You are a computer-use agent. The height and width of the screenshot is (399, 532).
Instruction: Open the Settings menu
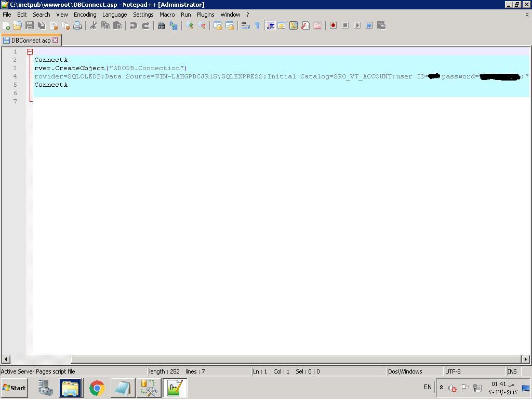click(x=143, y=15)
